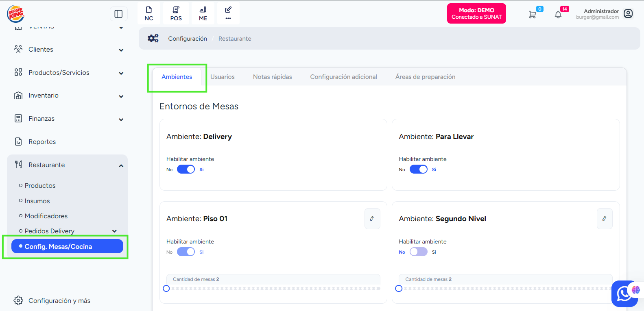Edit the Piso 01 ambiente
Screen dimensions: 644x311
(372, 219)
